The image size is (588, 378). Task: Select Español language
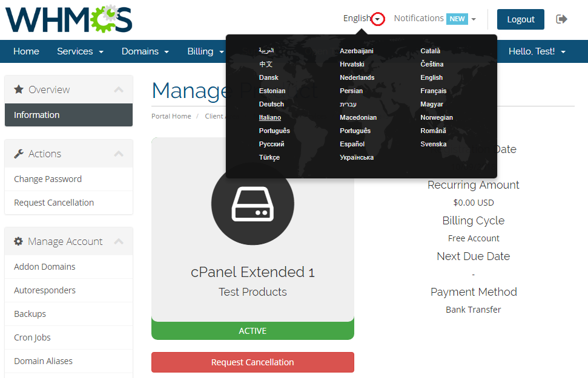[x=352, y=144]
